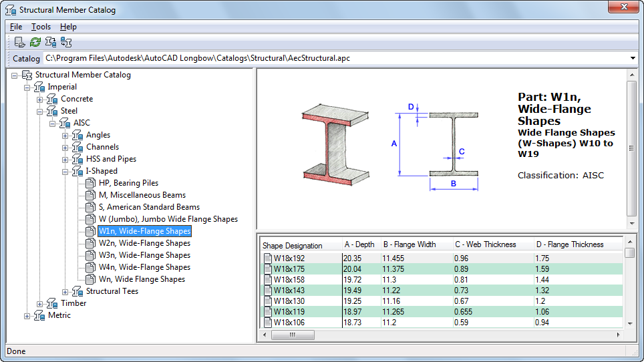The image size is (644, 362).
Task: Expand the HSS and Pipes node
Action: [x=65, y=160]
